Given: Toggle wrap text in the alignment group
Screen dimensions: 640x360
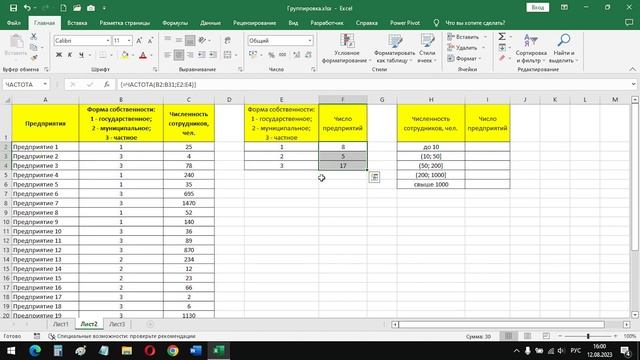Looking at the screenshot, I should click(227, 40).
